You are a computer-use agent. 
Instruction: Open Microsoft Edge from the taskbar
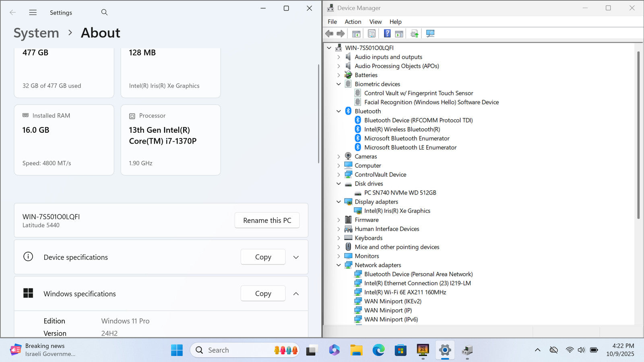tap(378, 350)
